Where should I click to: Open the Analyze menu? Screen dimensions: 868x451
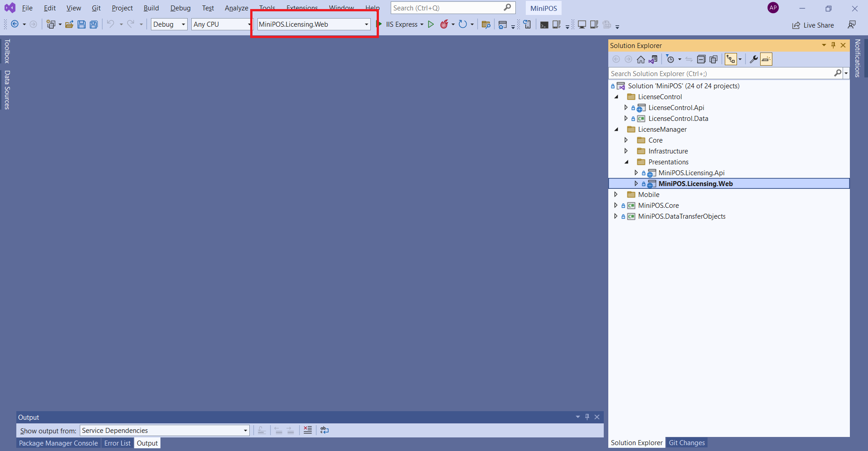pos(236,8)
